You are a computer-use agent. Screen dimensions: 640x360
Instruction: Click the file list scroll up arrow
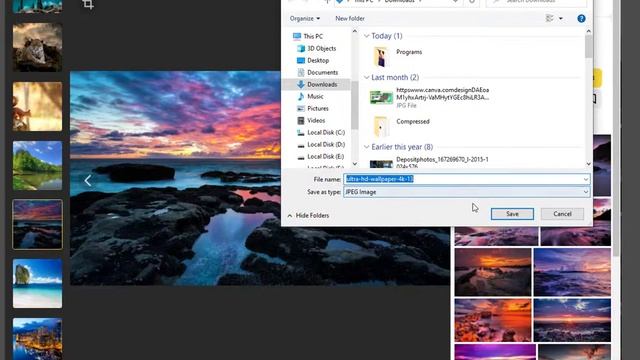(588, 31)
